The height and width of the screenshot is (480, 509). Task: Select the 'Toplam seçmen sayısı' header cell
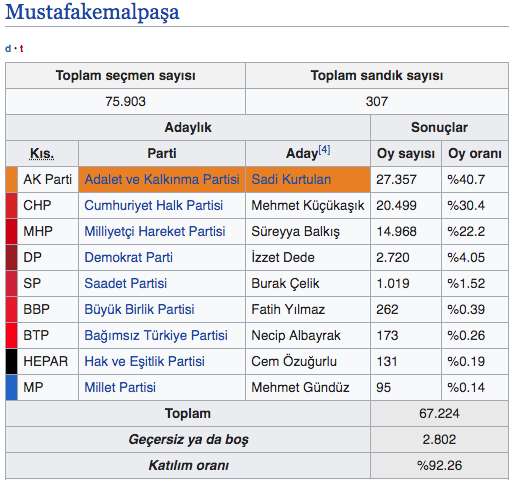click(x=126, y=75)
